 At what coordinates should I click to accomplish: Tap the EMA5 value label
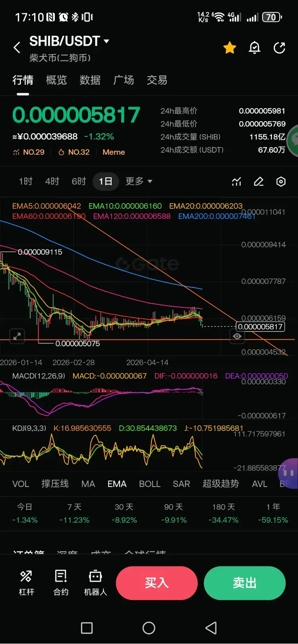46,206
